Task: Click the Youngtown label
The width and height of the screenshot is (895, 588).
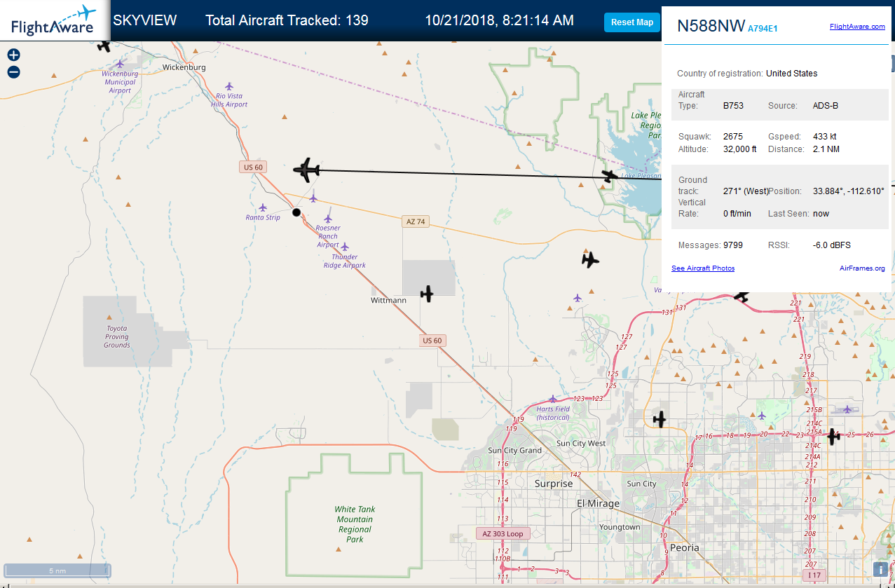Action: 620,527
